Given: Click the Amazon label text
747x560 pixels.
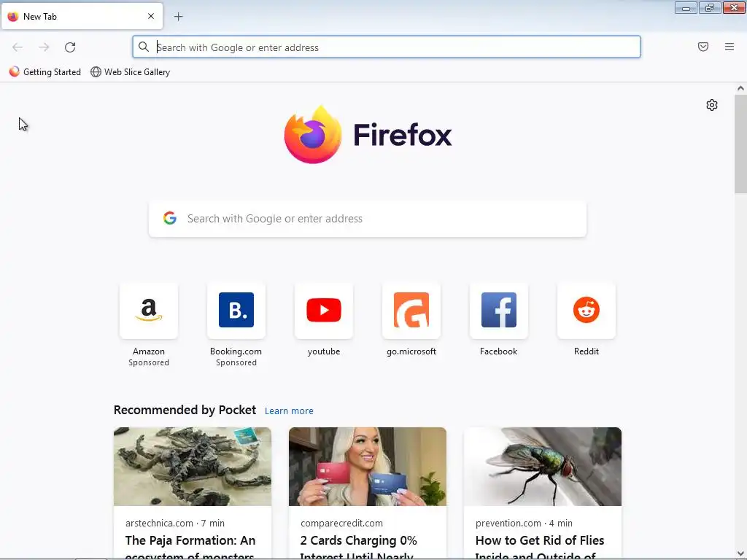Looking at the screenshot, I should point(149,351).
